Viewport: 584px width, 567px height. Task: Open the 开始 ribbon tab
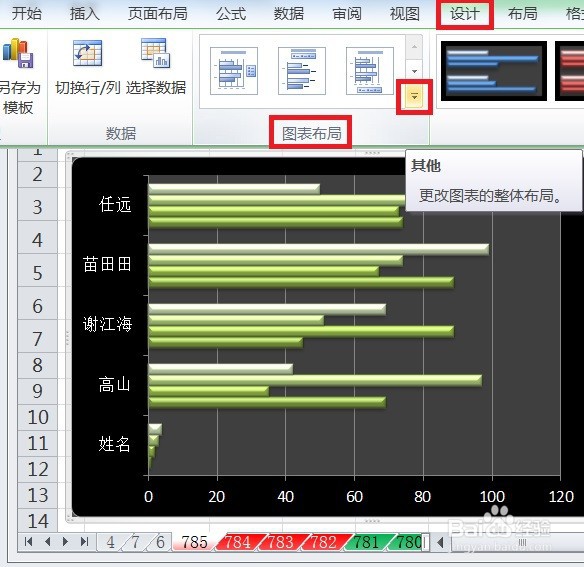[x=26, y=13]
